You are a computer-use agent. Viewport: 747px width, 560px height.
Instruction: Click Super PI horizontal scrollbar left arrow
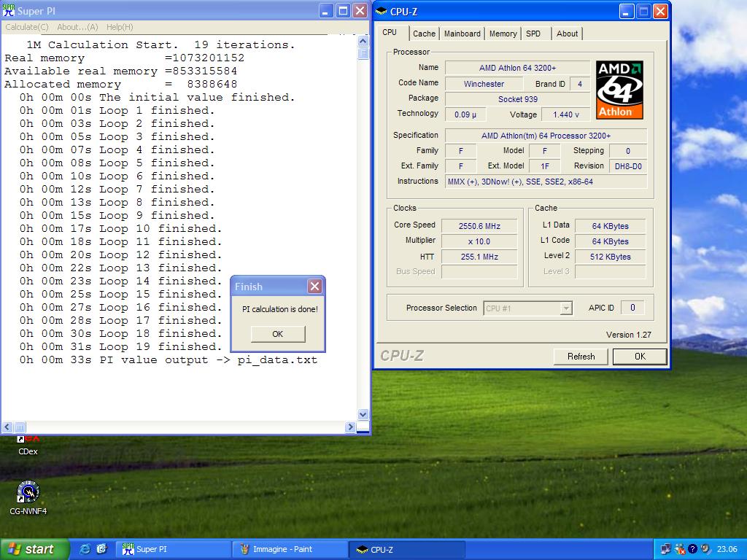click(x=7, y=427)
